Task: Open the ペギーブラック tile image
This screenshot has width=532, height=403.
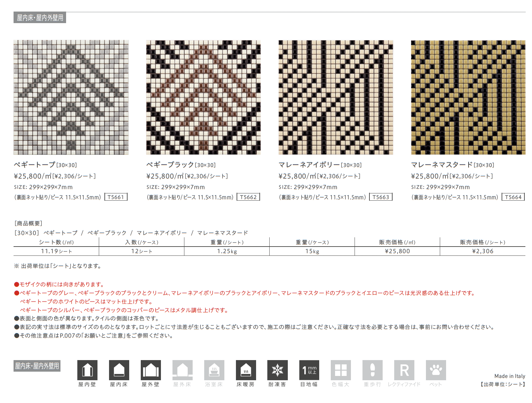Action: click(203, 97)
